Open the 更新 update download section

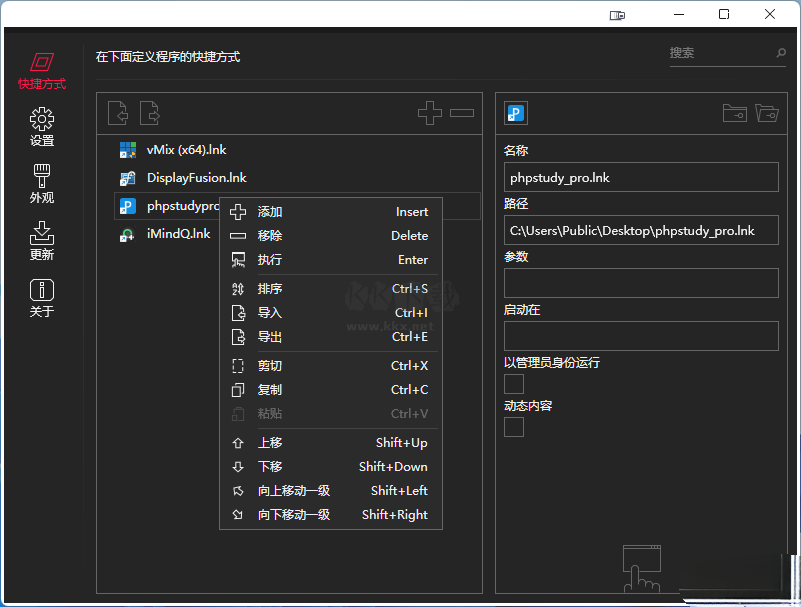click(42, 241)
